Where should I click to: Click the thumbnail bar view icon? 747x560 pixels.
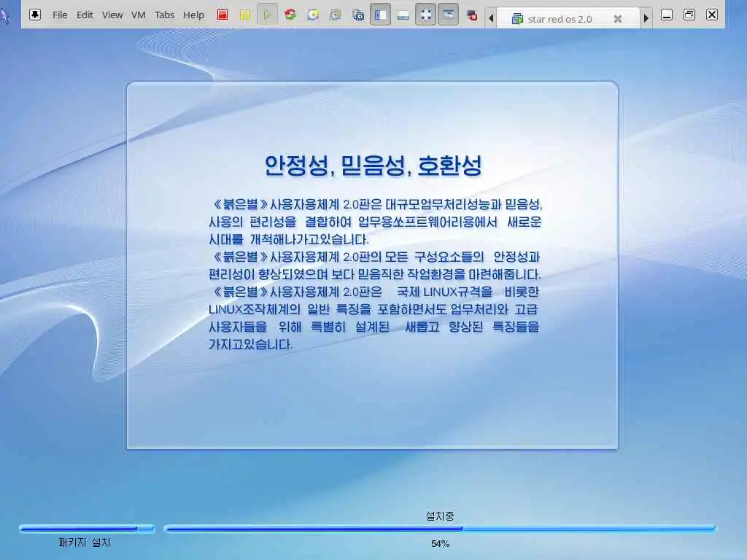[x=403, y=15]
